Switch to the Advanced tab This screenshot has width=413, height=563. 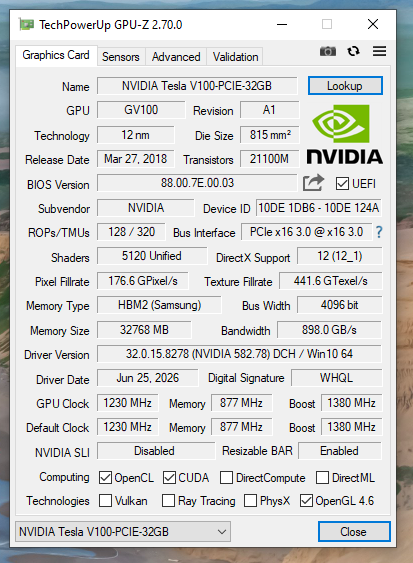(176, 57)
